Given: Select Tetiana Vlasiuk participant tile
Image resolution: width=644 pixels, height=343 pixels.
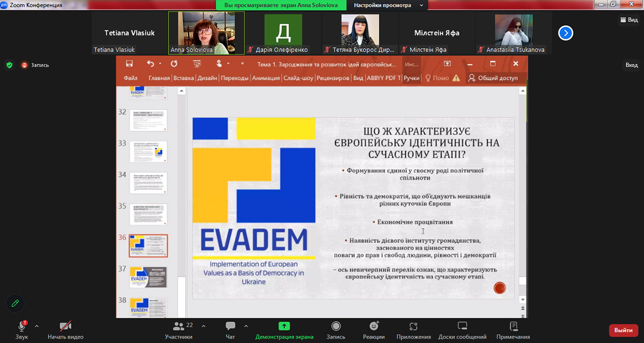Looking at the screenshot, I should point(129,33).
